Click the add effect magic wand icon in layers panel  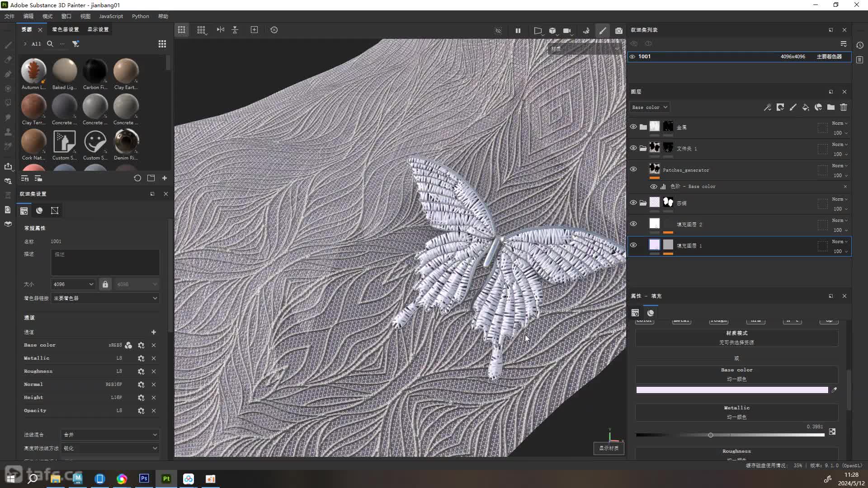pos(767,108)
